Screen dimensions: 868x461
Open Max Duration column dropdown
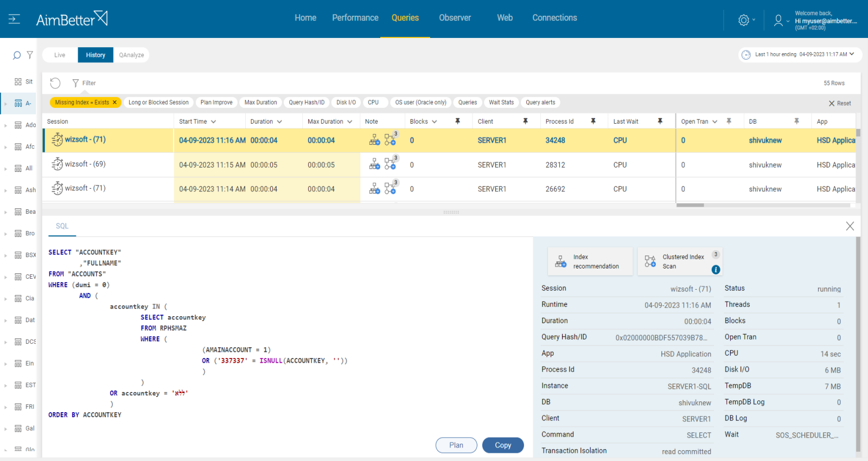pyautogui.click(x=350, y=122)
